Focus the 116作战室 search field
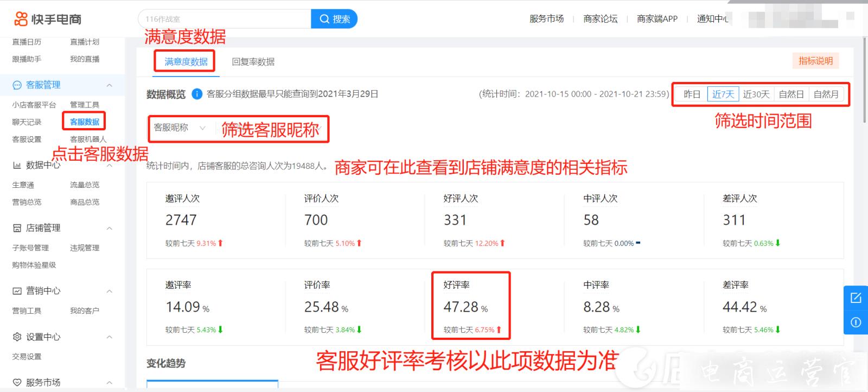868x392 pixels. tap(225, 19)
